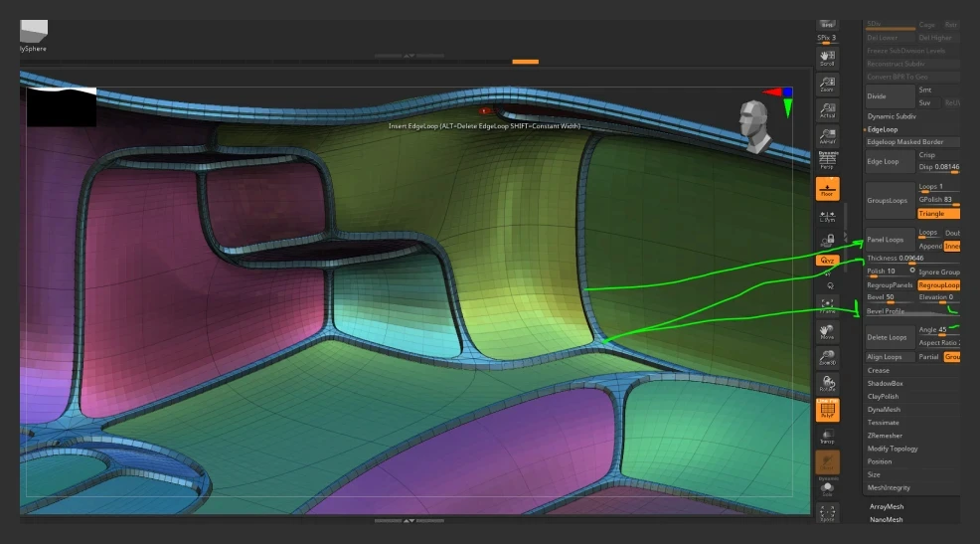Click the Frame mesh icon
The width and height of the screenshot is (980, 544).
pyautogui.click(x=827, y=305)
